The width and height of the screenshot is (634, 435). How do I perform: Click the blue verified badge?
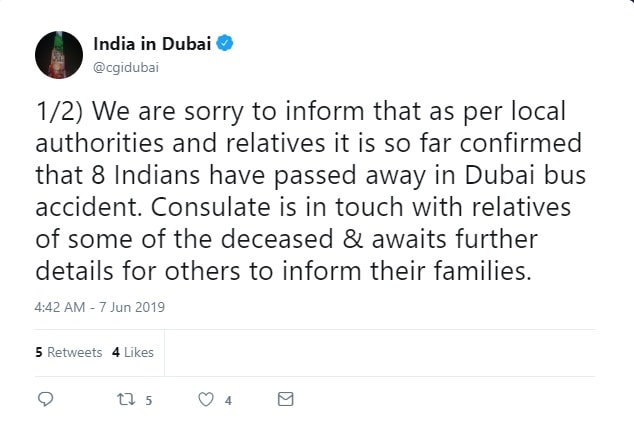pyautogui.click(x=226, y=44)
